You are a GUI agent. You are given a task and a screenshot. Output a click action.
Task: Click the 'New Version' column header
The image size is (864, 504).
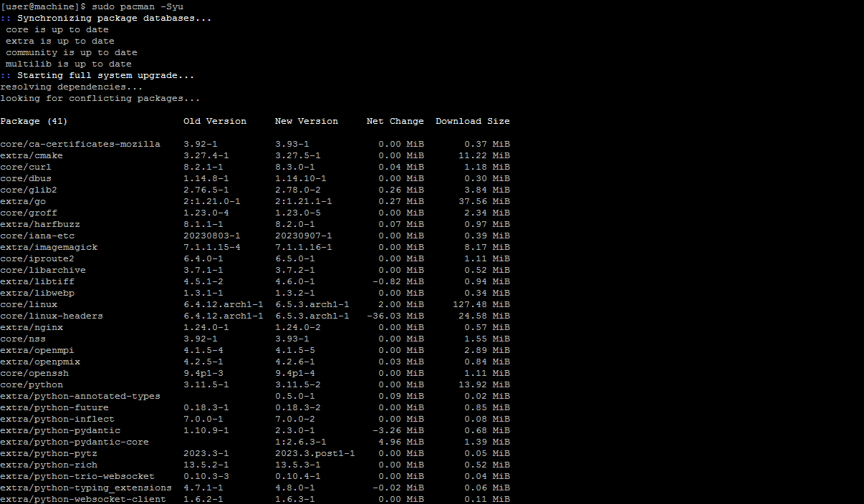click(307, 121)
